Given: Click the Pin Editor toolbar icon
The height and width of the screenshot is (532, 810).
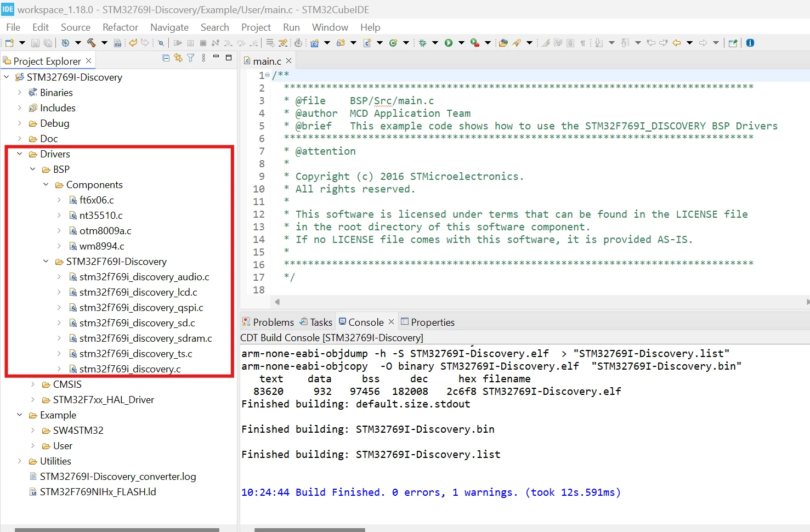Looking at the screenshot, I should (x=733, y=43).
